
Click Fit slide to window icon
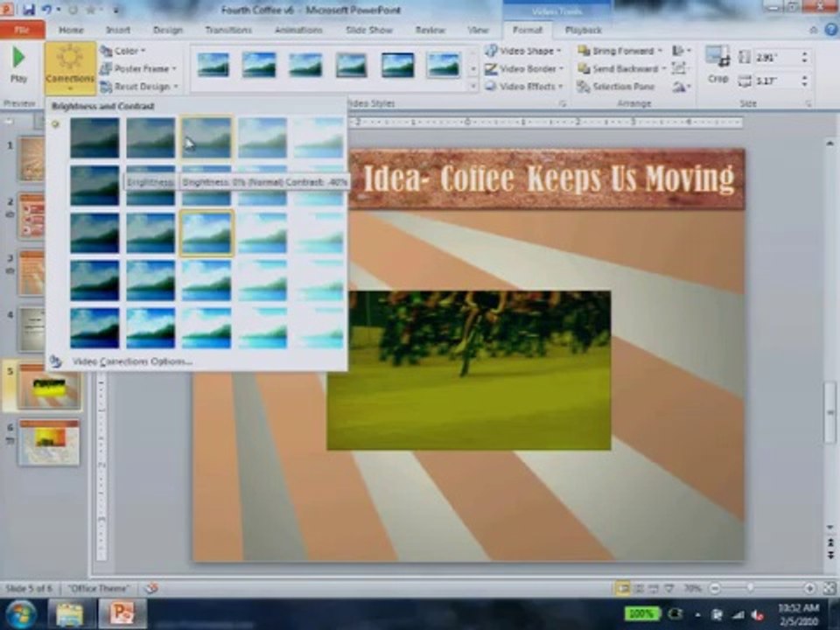tap(829, 588)
